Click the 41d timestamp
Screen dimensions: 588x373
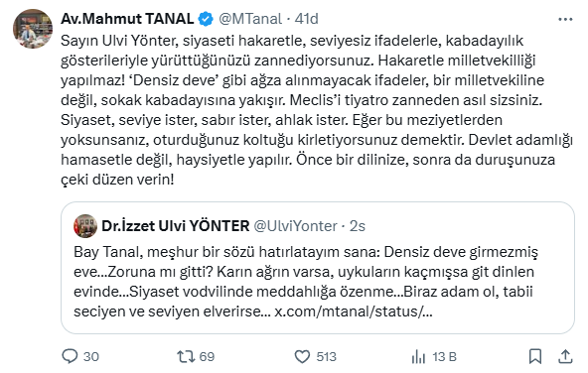pos(306,19)
